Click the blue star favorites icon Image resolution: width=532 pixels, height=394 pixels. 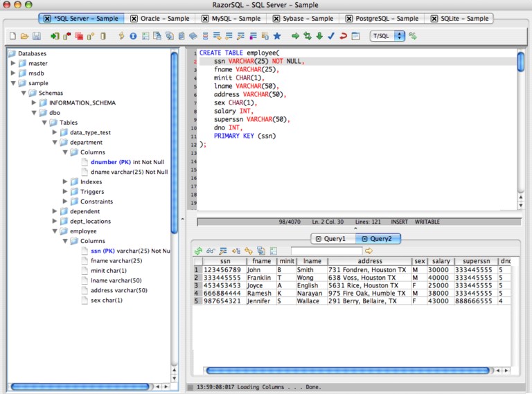tap(277, 36)
